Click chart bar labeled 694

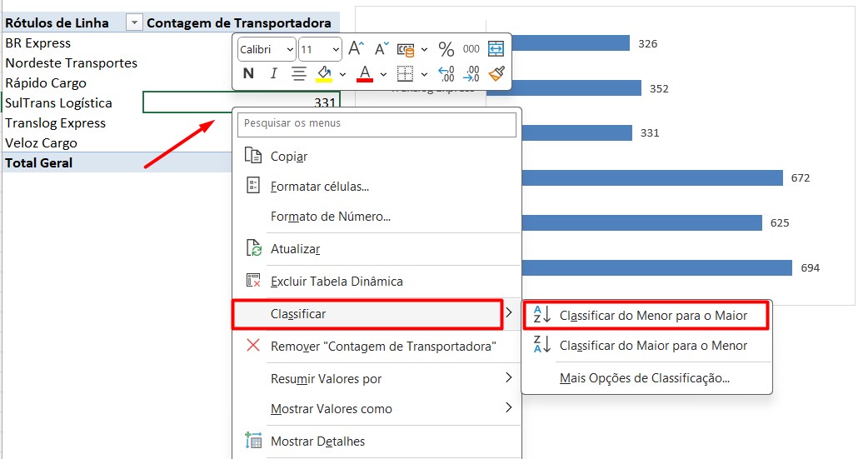(x=656, y=267)
